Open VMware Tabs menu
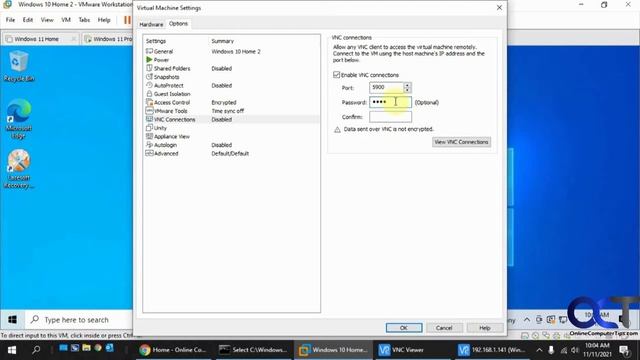Viewport: 640px width, 360px height. coord(84,20)
